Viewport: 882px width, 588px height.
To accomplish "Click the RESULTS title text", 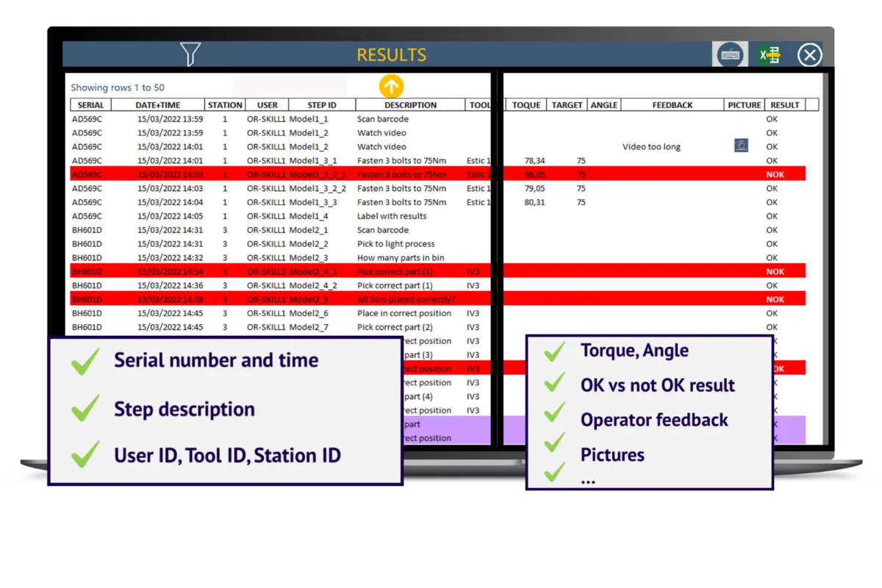I will [391, 55].
